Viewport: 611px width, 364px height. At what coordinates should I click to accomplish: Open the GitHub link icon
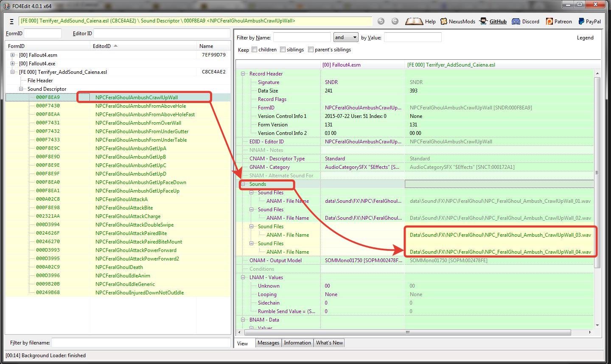pos(483,21)
